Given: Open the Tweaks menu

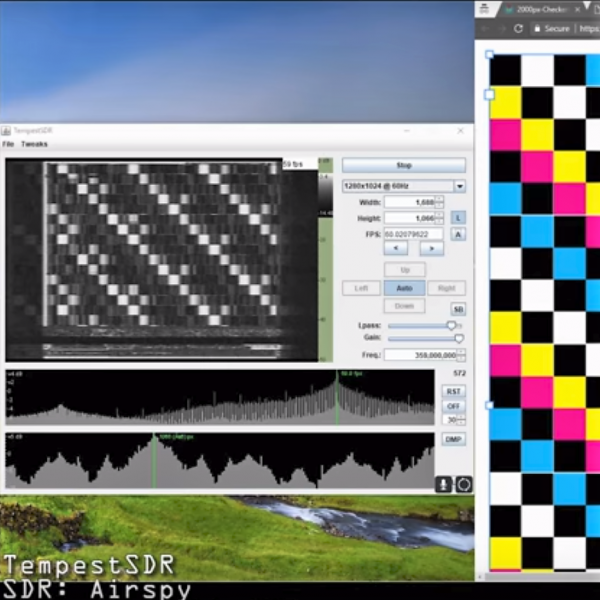Looking at the screenshot, I should click(34, 144).
